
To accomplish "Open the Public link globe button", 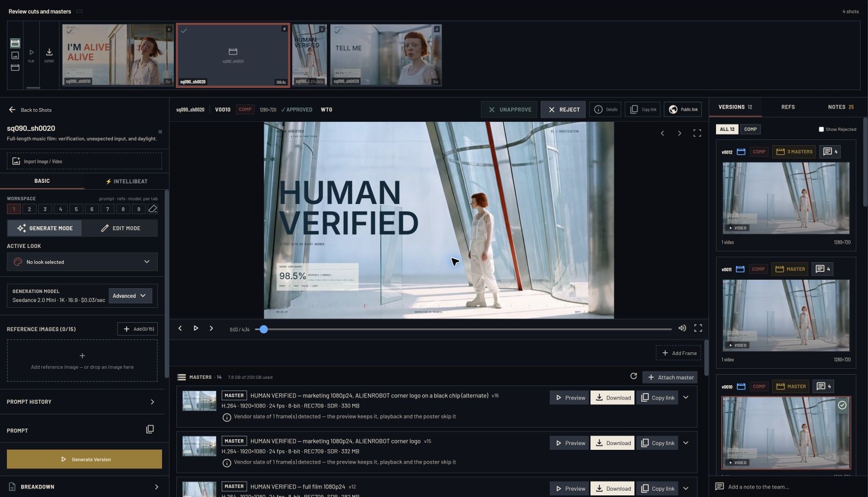I will click(x=683, y=110).
